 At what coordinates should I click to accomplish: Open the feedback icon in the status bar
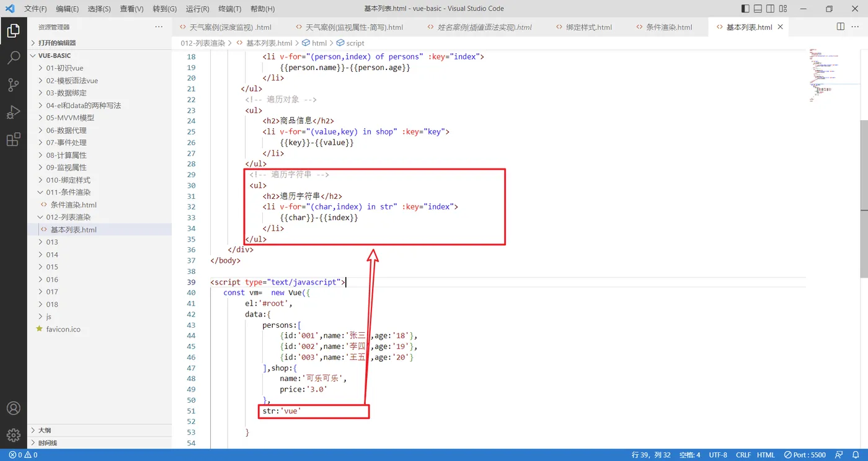pyautogui.click(x=838, y=455)
